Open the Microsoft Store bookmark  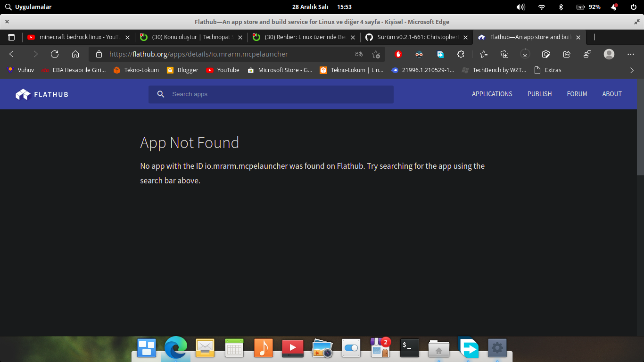(x=280, y=70)
